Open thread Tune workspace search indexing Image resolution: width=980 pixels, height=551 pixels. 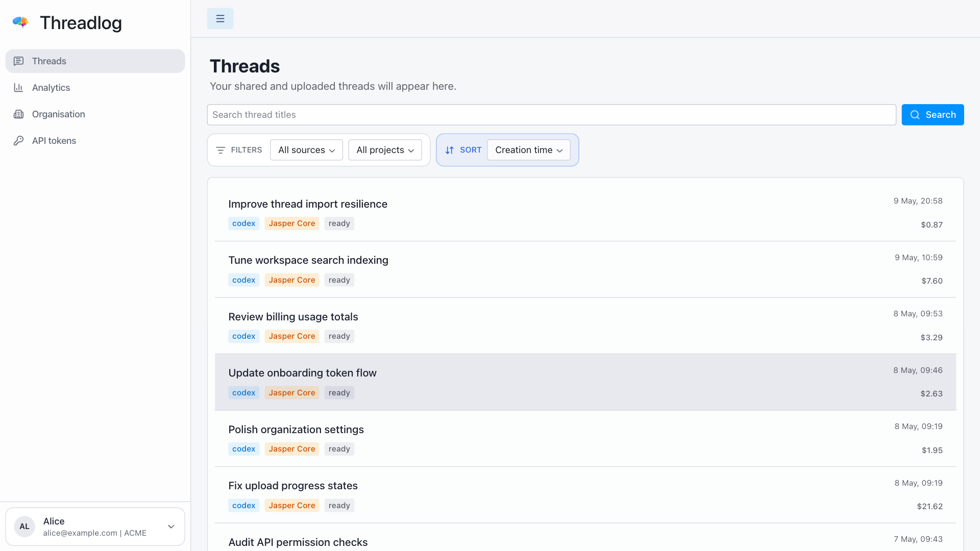click(x=585, y=269)
